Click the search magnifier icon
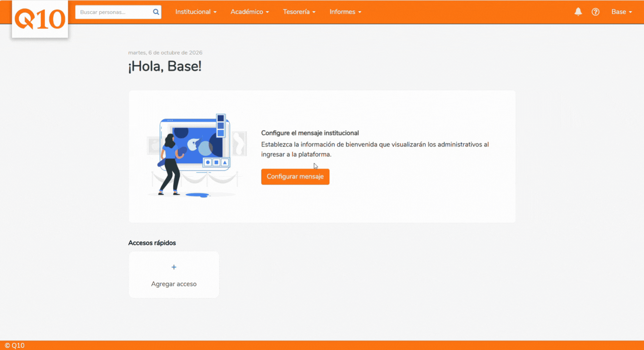Image resolution: width=644 pixels, height=350 pixels. [156, 12]
